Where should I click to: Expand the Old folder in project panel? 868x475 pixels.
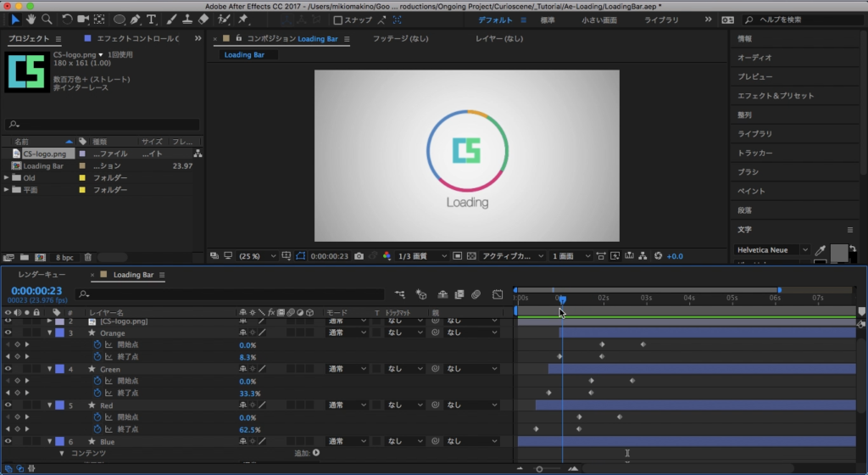coord(7,178)
